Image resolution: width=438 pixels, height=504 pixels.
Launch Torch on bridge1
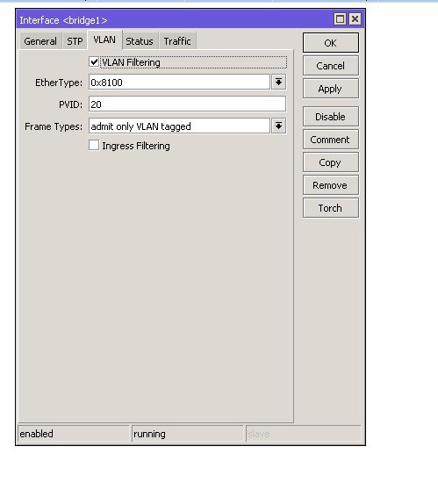coord(331,207)
